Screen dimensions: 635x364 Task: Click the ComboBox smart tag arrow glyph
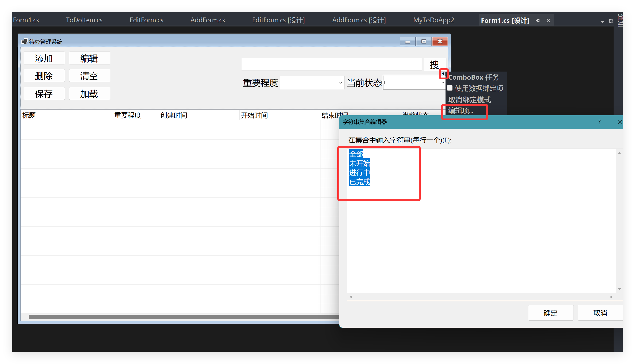443,74
